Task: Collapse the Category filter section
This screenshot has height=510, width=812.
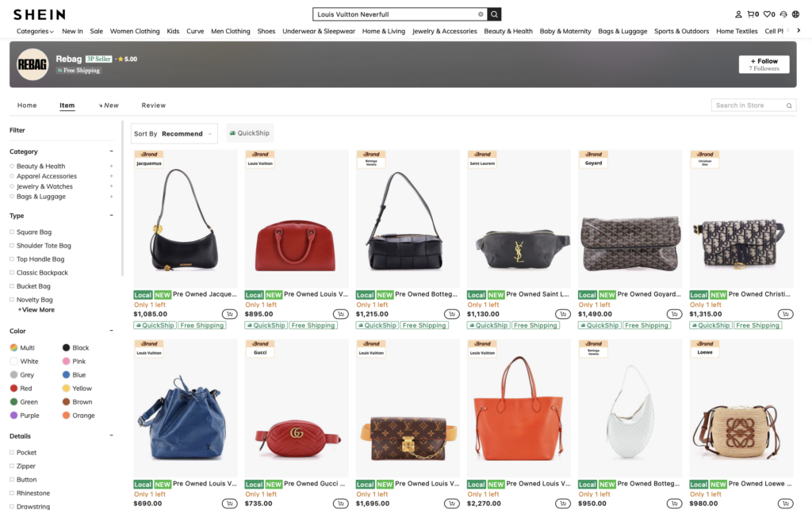Action: point(111,151)
